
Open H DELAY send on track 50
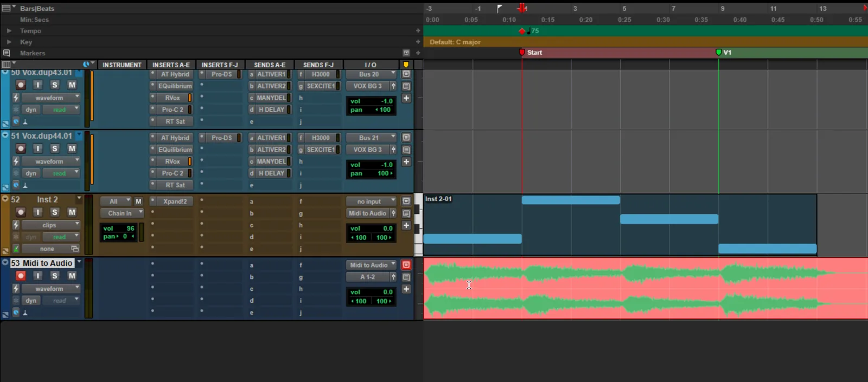click(x=271, y=110)
